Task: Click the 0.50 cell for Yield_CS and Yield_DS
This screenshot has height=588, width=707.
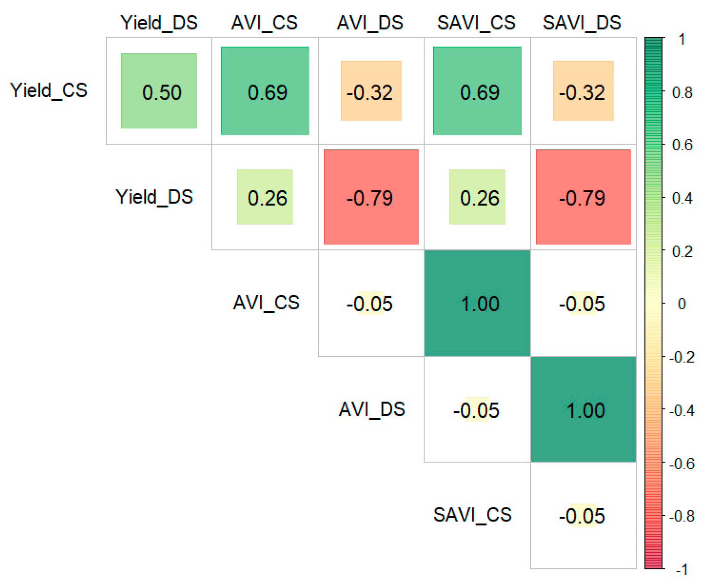Action: [x=159, y=91]
